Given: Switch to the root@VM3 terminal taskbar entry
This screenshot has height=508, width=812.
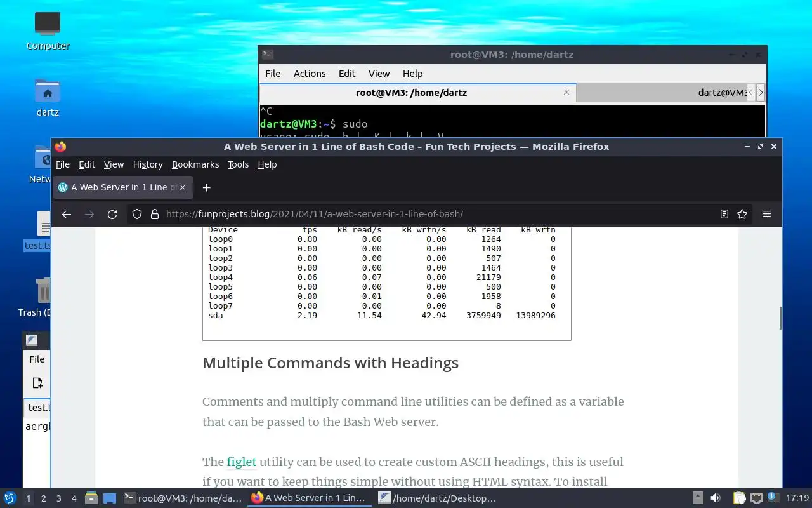Looking at the screenshot, I should pos(183,498).
